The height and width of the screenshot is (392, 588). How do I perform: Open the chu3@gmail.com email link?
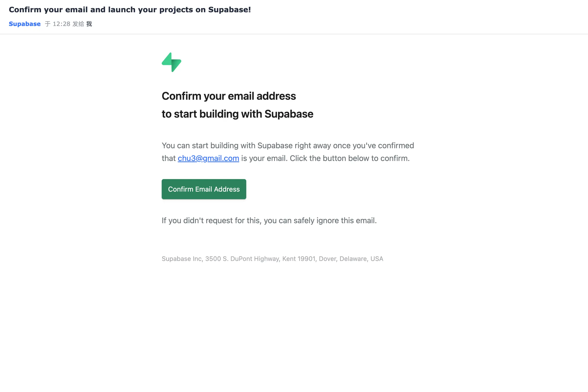[208, 158]
